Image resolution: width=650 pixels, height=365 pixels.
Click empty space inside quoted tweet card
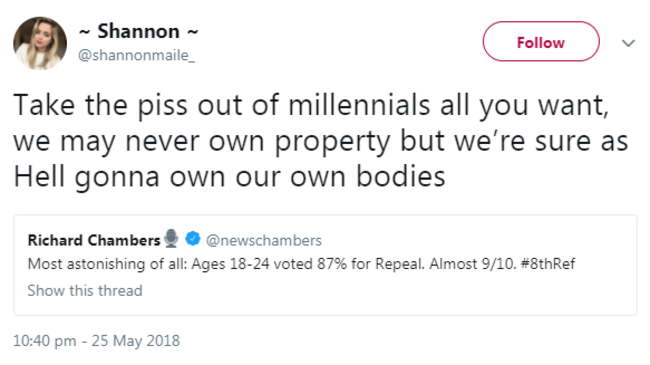[415, 292]
